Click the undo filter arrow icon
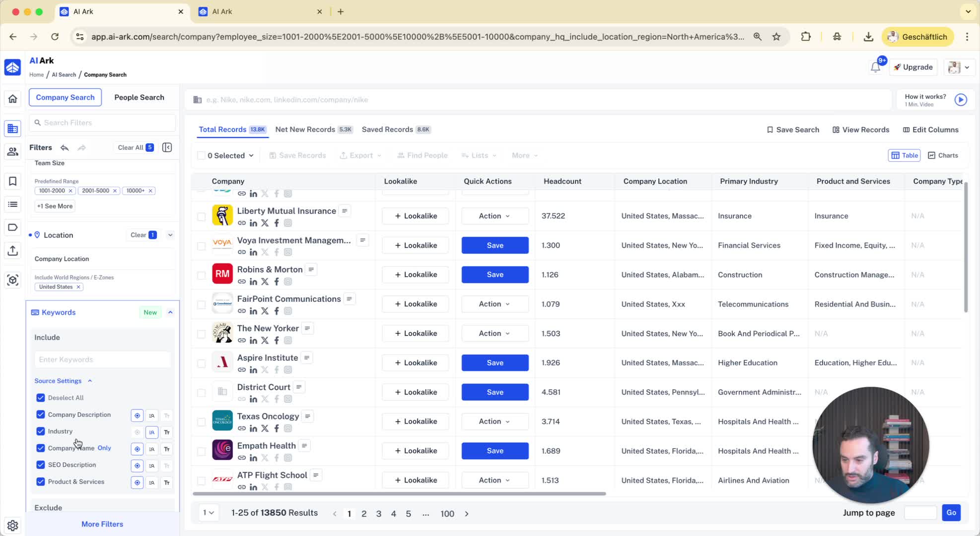This screenshot has width=980, height=536. pyautogui.click(x=65, y=147)
